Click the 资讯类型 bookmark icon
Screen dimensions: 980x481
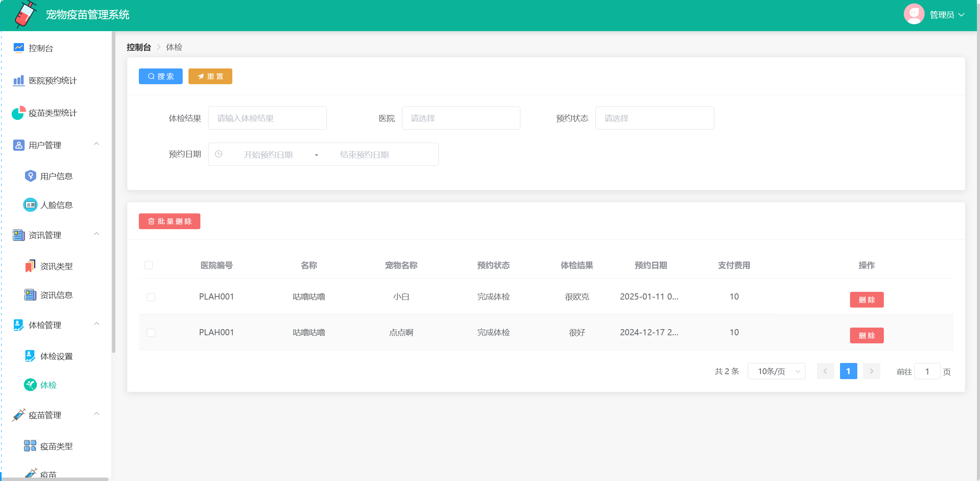point(30,266)
